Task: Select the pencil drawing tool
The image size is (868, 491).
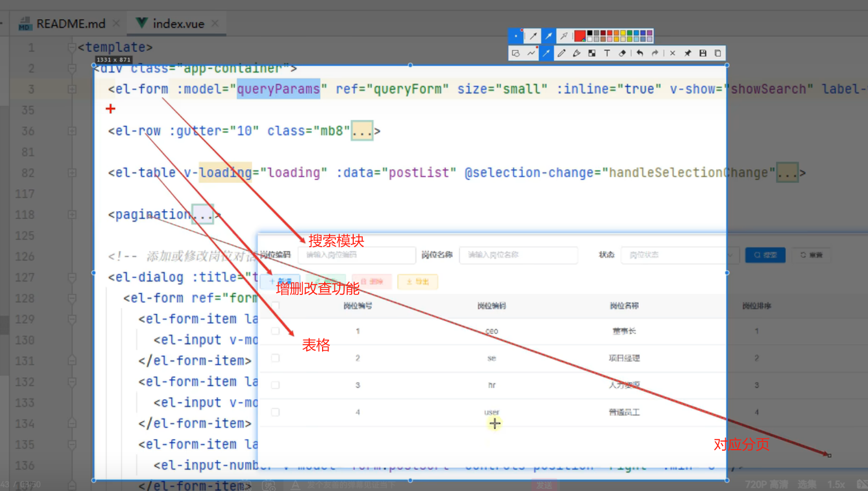Action: coord(561,53)
